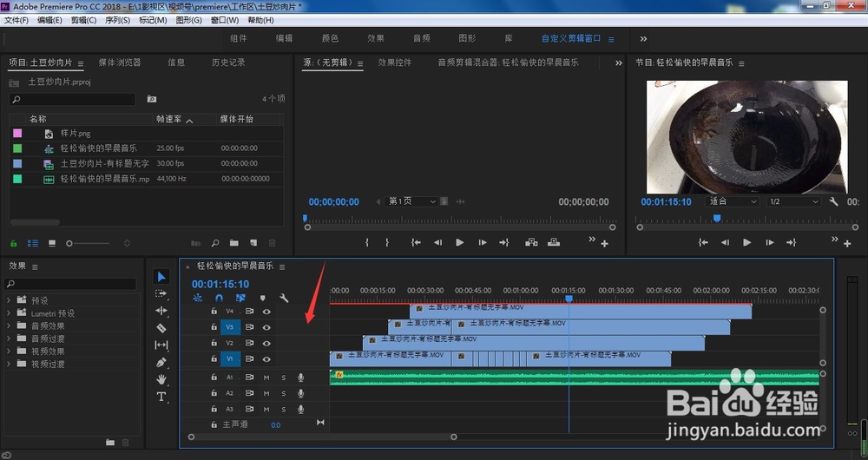
Task: Click Program monitor timecode 00:01:15:10
Action: 666,202
